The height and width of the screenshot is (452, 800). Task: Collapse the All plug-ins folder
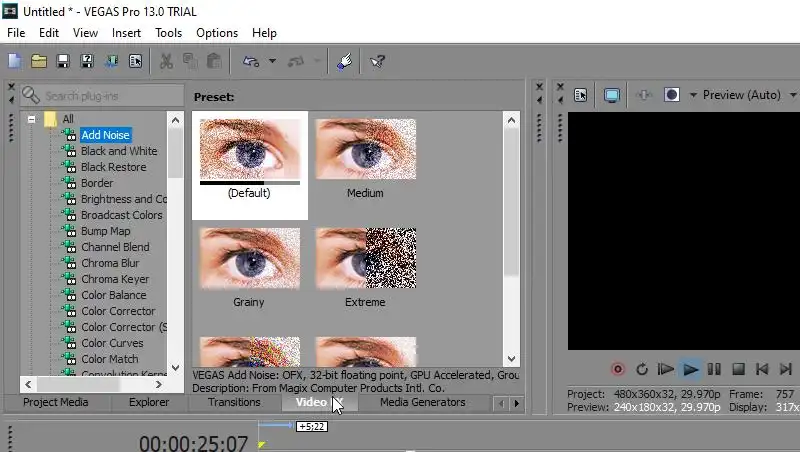(32, 119)
